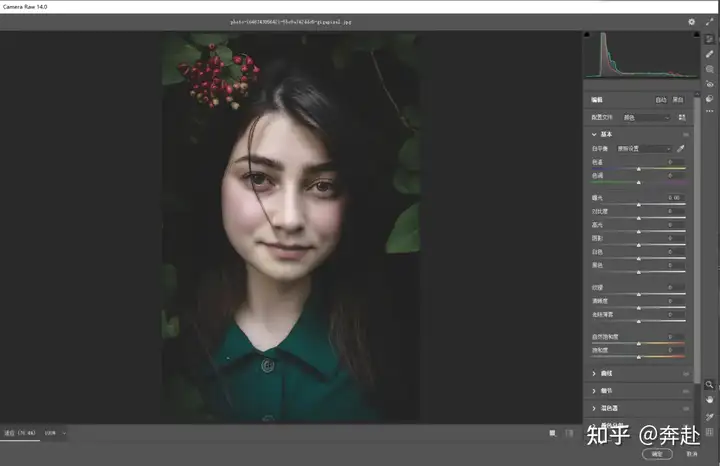Click the 阴影 shadows slider handle

pos(639,245)
